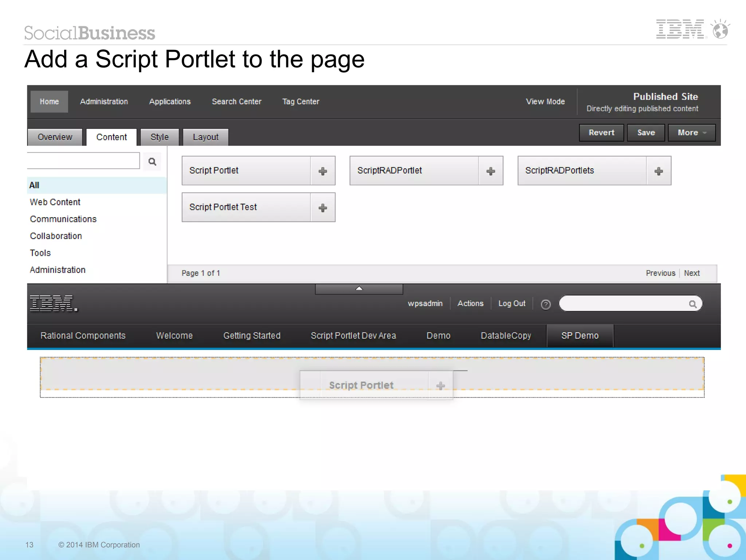
Task: Switch to the Layout tab
Action: pos(205,137)
